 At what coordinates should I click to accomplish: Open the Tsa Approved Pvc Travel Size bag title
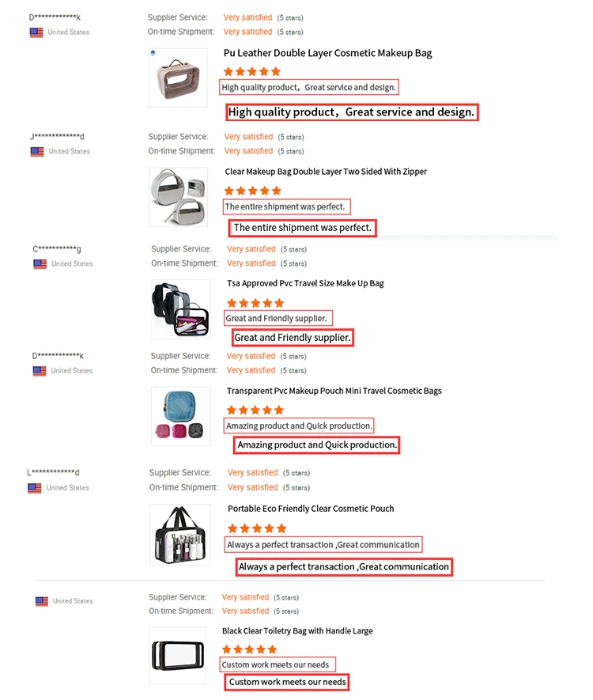tap(305, 283)
